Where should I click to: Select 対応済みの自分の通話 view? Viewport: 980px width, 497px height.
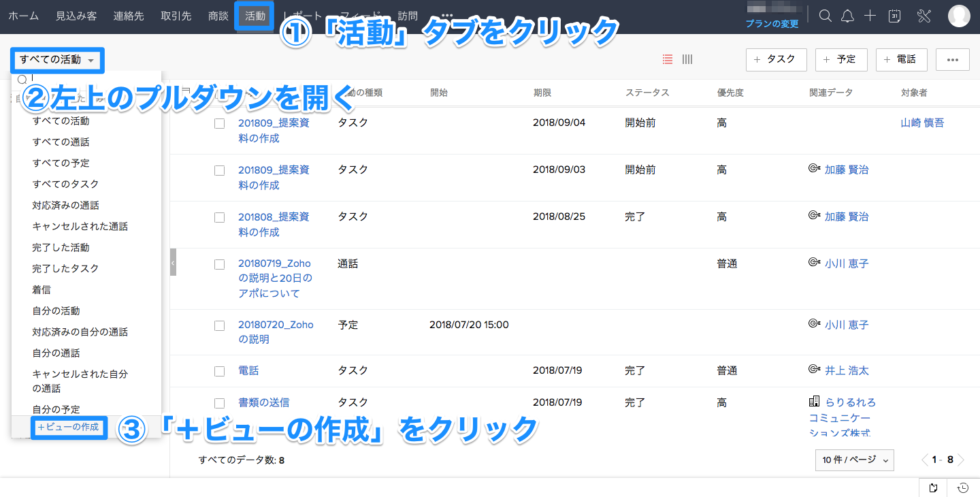[x=80, y=332]
